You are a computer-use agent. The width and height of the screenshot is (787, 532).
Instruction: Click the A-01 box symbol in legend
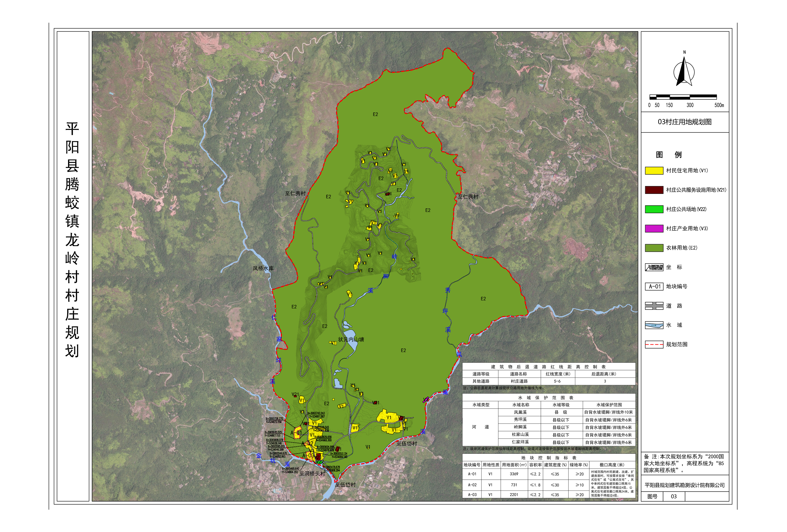tap(654, 286)
